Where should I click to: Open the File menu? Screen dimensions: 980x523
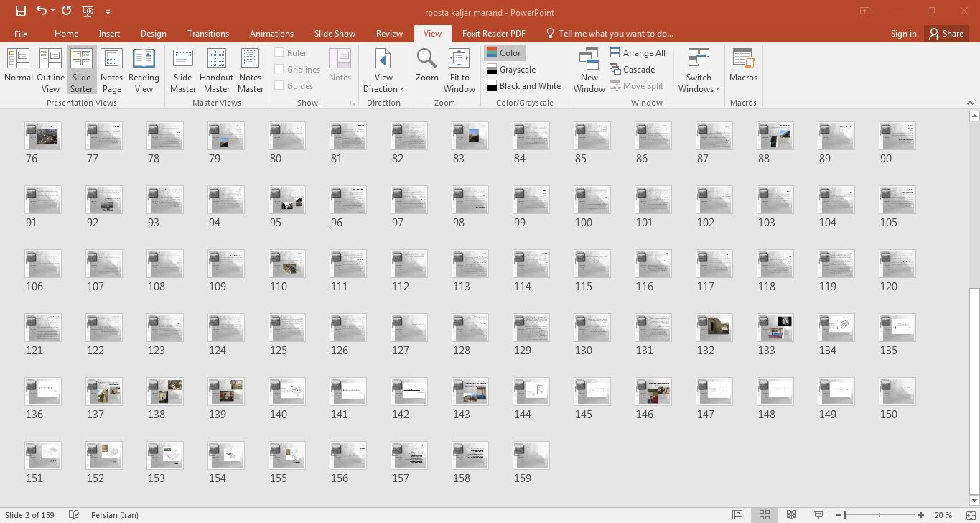21,33
